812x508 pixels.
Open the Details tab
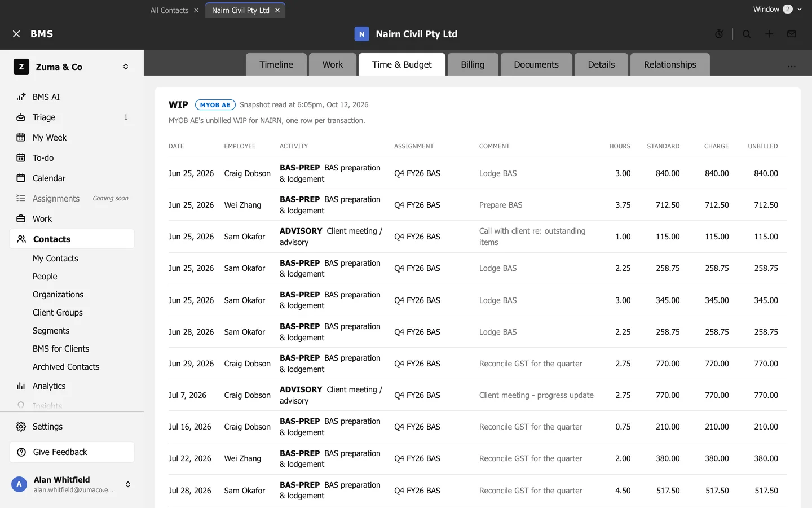pos(601,64)
